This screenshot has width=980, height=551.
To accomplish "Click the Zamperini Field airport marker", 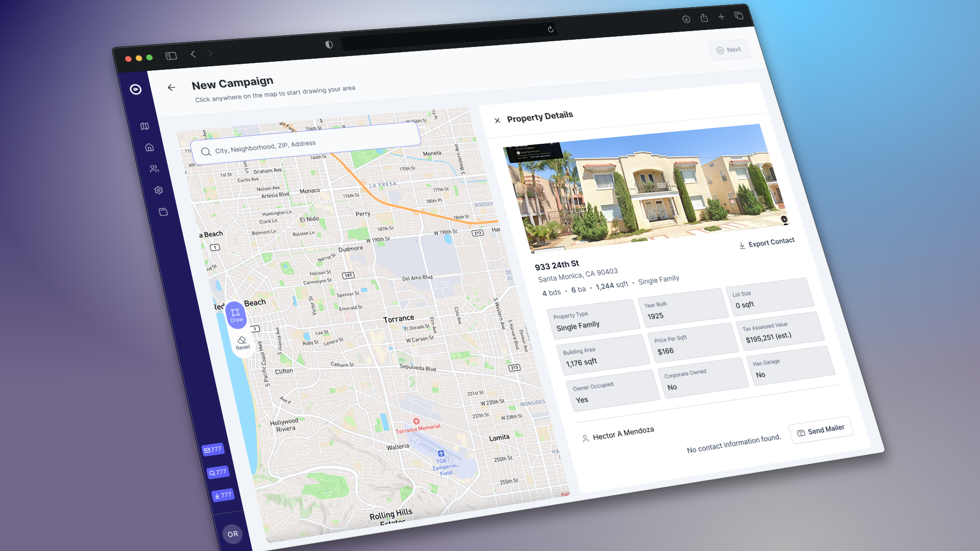I will [x=441, y=454].
